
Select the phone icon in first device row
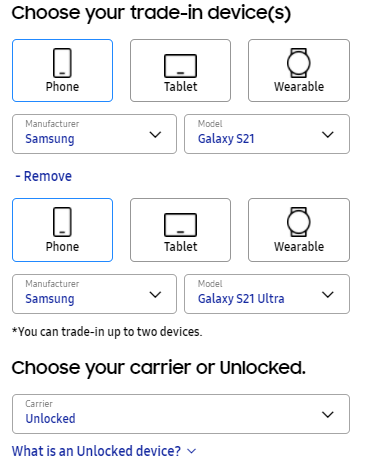pyautogui.click(x=62, y=63)
